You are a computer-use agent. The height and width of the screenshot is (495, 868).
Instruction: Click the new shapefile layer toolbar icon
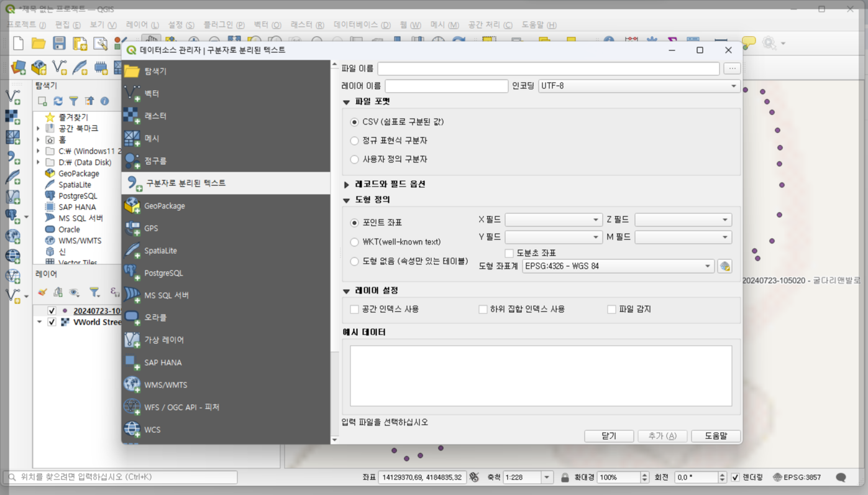point(60,67)
